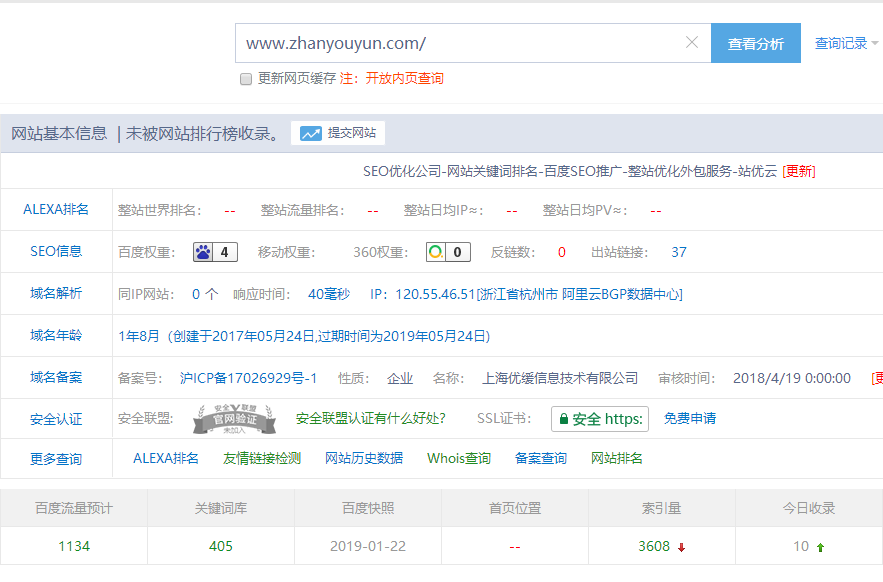Screen dimensions: 883x582
Task: Open the 备案查询 link
Action: 541,459
